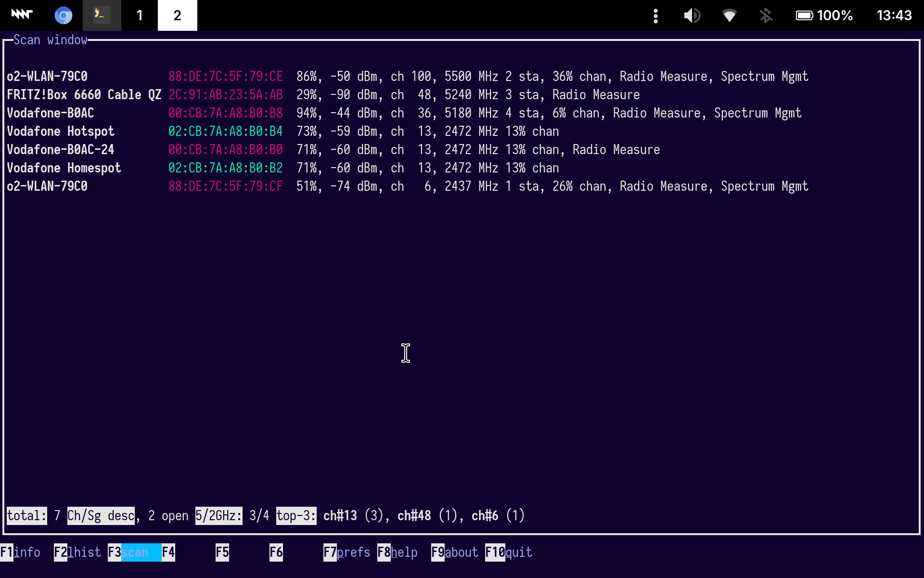Open the Wi-Fi status icon
The height and width of the screenshot is (578, 924).
pos(729,15)
